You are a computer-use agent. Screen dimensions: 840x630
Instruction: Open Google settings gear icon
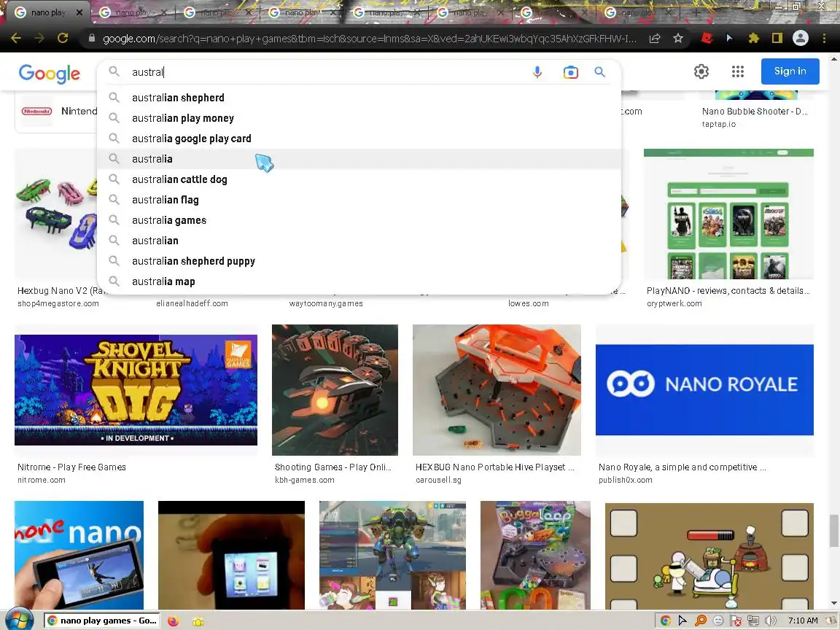(701, 71)
